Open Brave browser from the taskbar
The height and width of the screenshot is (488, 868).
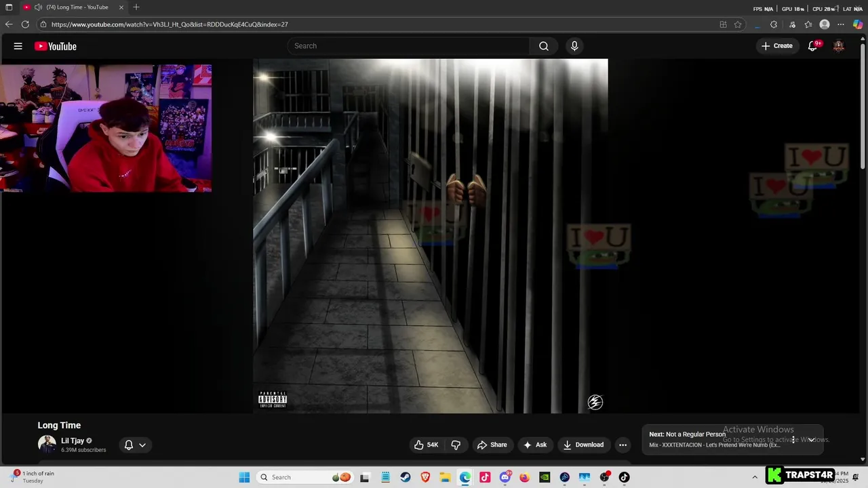coord(425,477)
